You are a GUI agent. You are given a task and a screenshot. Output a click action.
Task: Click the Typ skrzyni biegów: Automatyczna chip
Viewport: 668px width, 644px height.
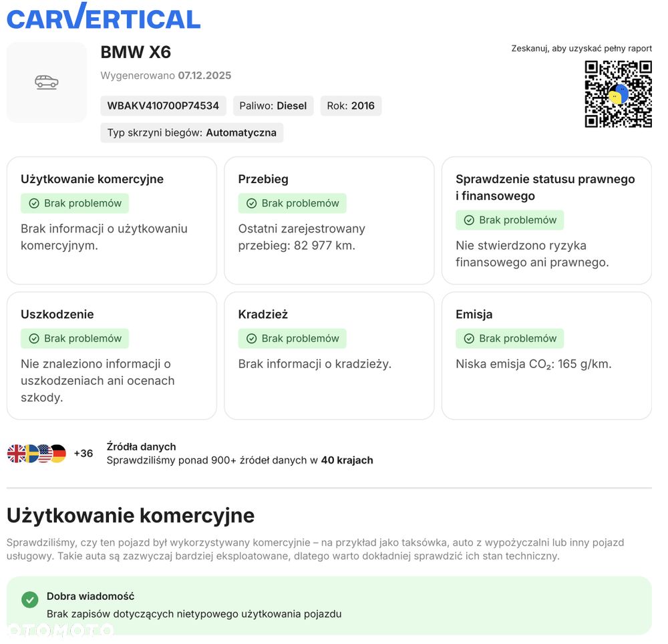(x=192, y=132)
